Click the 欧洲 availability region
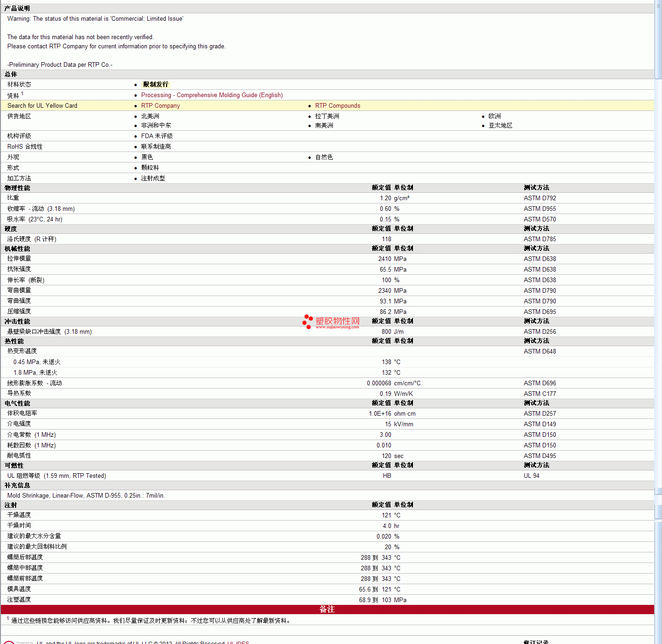The image size is (662, 644). click(x=495, y=116)
